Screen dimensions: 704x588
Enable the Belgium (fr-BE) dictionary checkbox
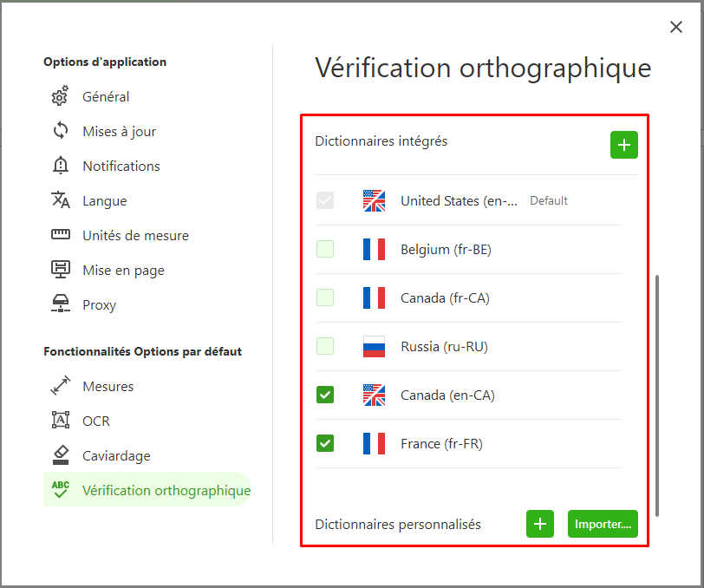325,249
